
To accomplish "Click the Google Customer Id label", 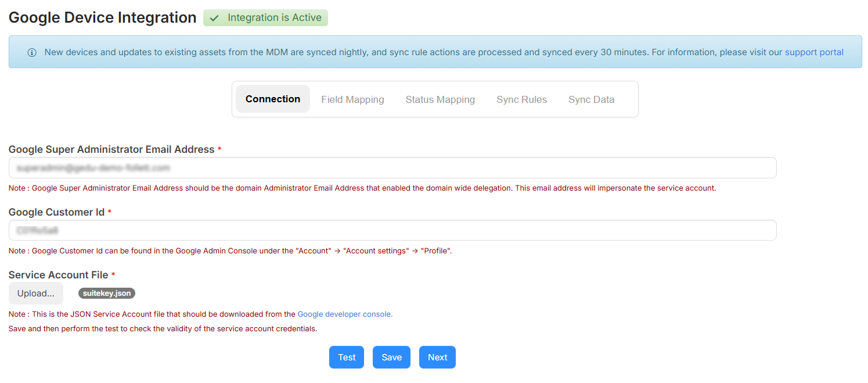I will 56,212.
